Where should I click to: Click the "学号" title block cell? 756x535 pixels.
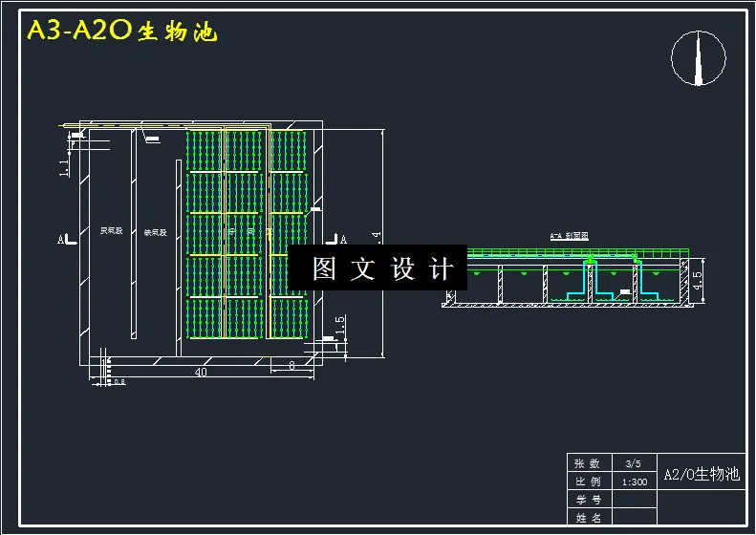click(x=589, y=499)
